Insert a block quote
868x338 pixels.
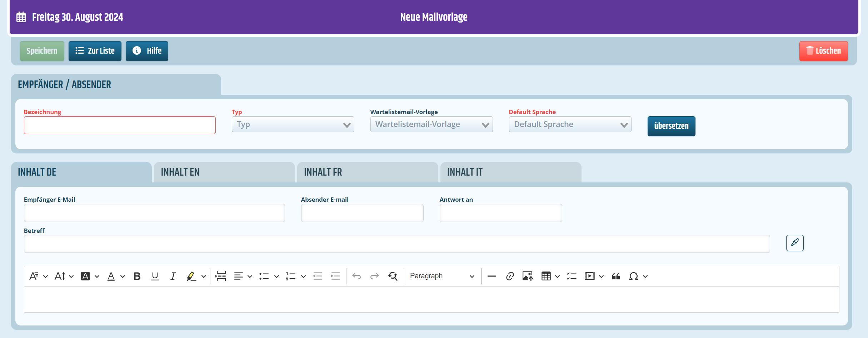[x=616, y=276]
